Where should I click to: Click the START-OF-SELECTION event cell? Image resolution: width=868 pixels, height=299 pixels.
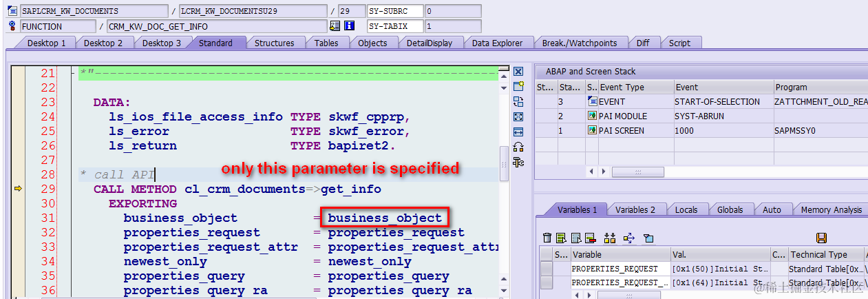[x=723, y=101]
